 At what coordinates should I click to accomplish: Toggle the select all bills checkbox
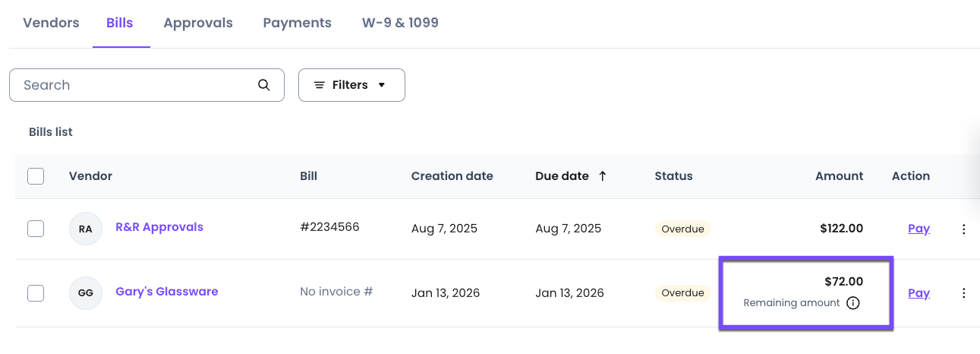(x=36, y=176)
